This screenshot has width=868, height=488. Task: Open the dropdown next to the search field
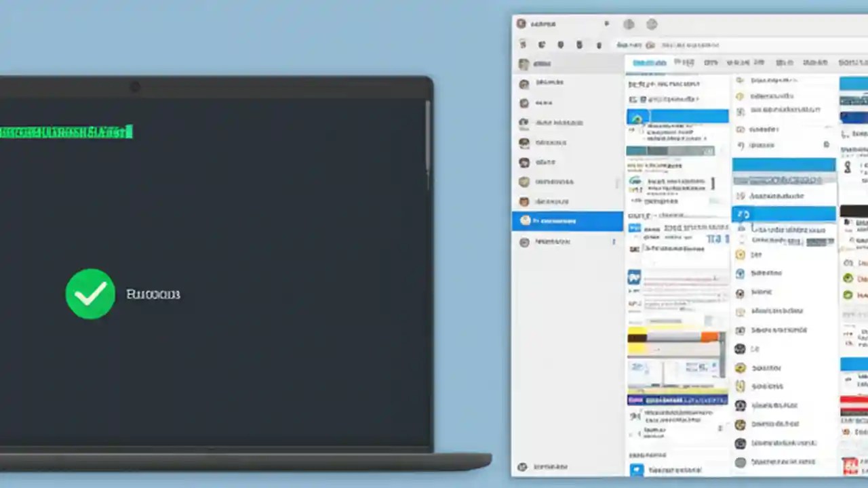pyautogui.click(x=650, y=45)
